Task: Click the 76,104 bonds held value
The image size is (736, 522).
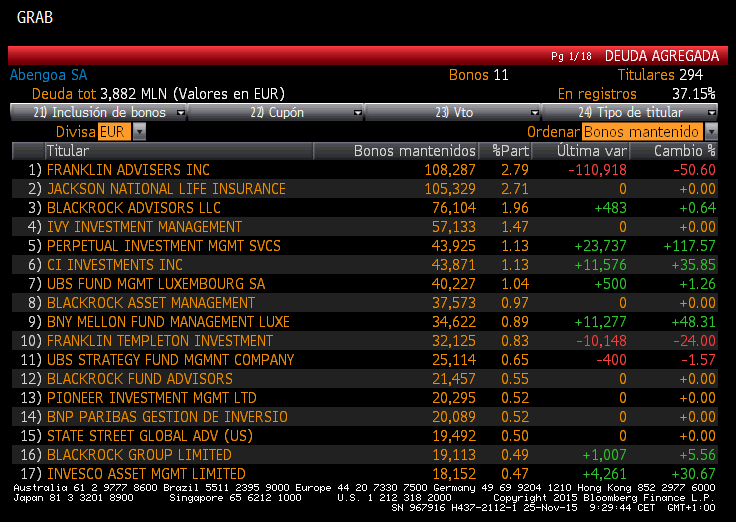Action: (454, 208)
